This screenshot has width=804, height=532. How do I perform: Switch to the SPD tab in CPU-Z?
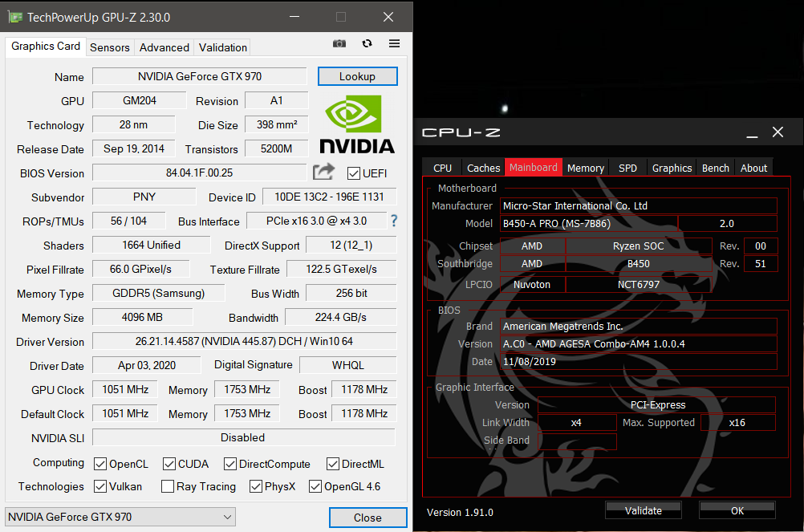click(627, 169)
